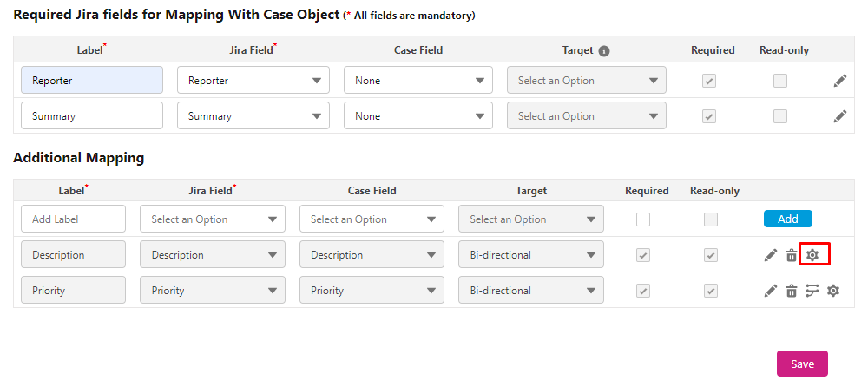Expand Case Field dropdown in Summary row
868x380 pixels.
(418, 115)
